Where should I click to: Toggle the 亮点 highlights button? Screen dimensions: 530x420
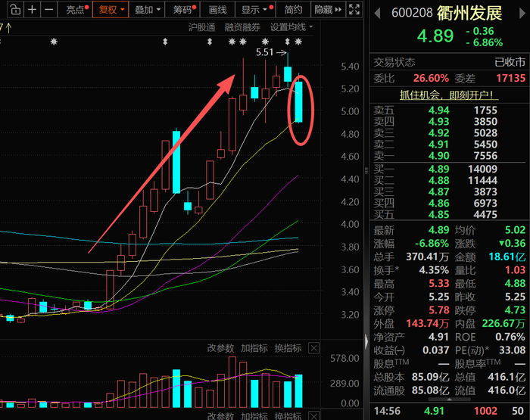coord(75,10)
